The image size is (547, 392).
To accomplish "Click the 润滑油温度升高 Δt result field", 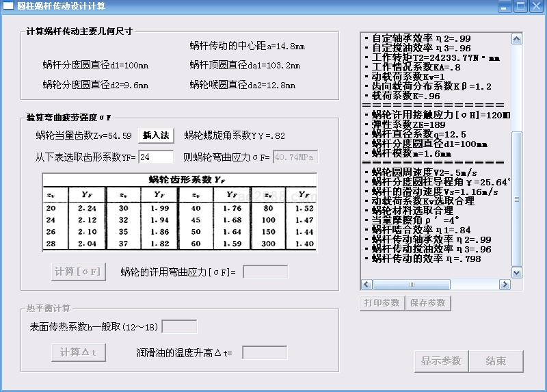I will pyautogui.click(x=265, y=353).
